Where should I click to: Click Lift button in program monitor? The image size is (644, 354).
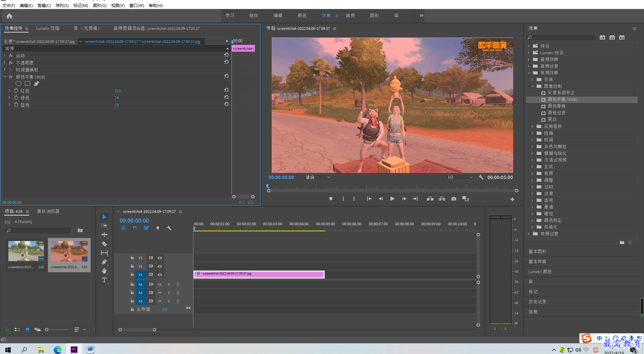tap(430, 199)
